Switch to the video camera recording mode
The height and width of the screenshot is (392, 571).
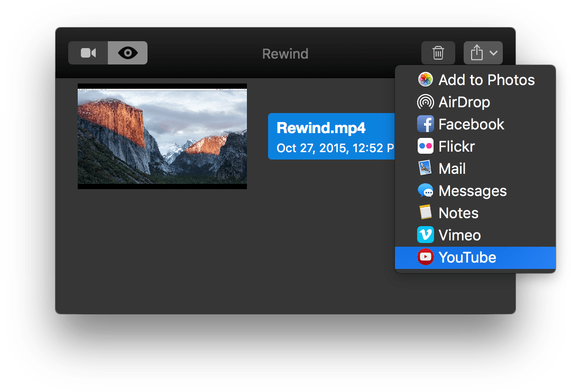88,53
